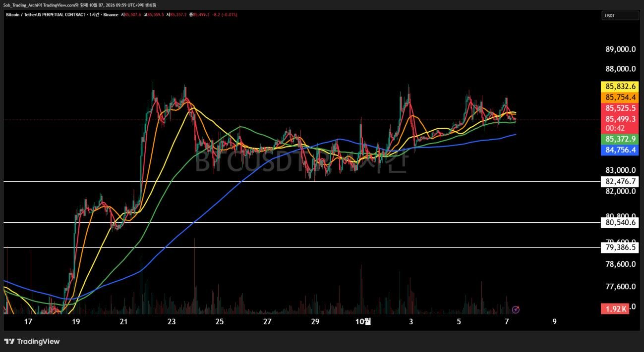Click date 23 on the time axis
The image size is (644, 352).
172,322
